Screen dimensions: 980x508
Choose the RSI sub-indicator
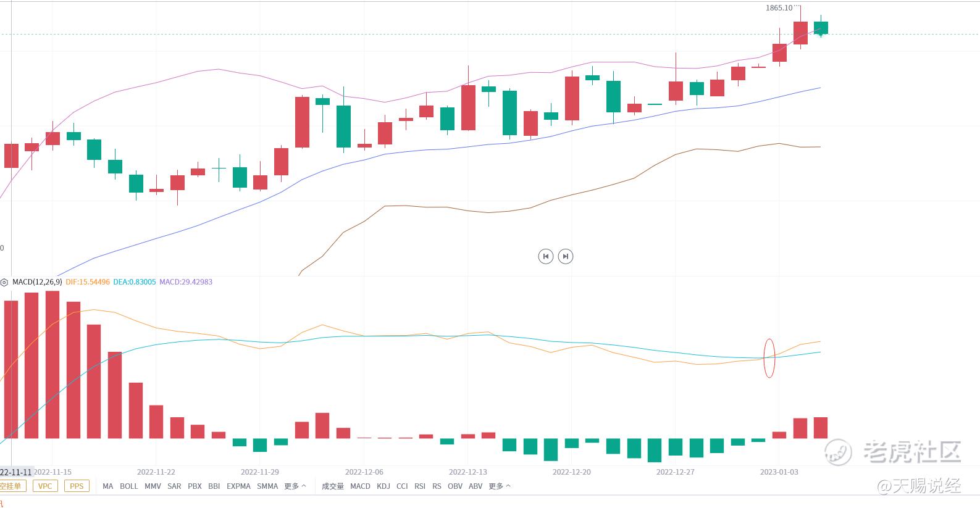pyautogui.click(x=420, y=486)
